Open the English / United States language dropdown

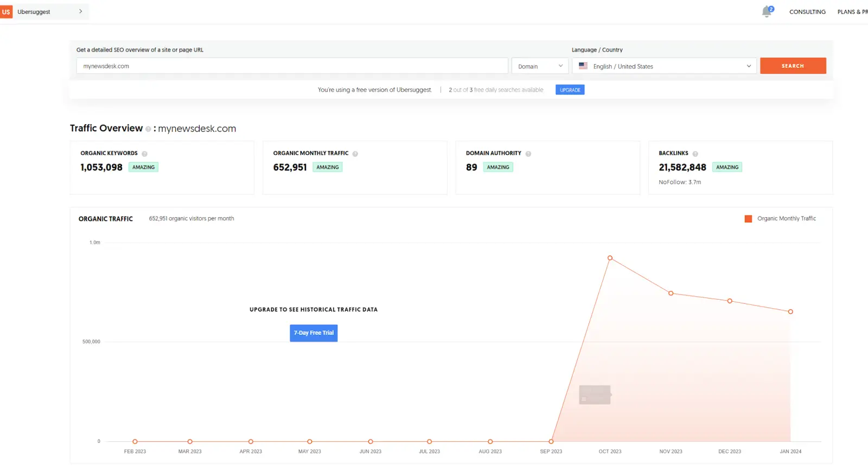click(664, 66)
